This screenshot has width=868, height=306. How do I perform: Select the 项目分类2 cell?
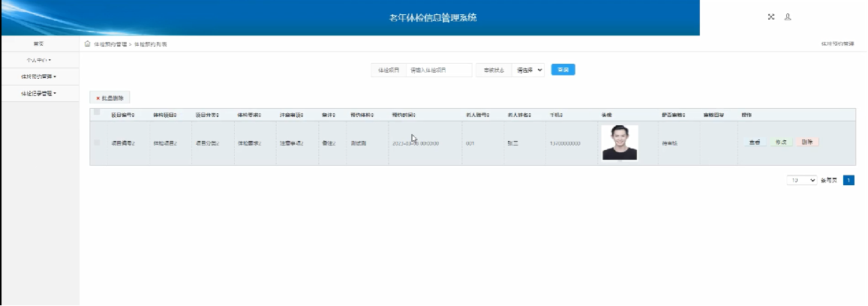click(x=207, y=143)
